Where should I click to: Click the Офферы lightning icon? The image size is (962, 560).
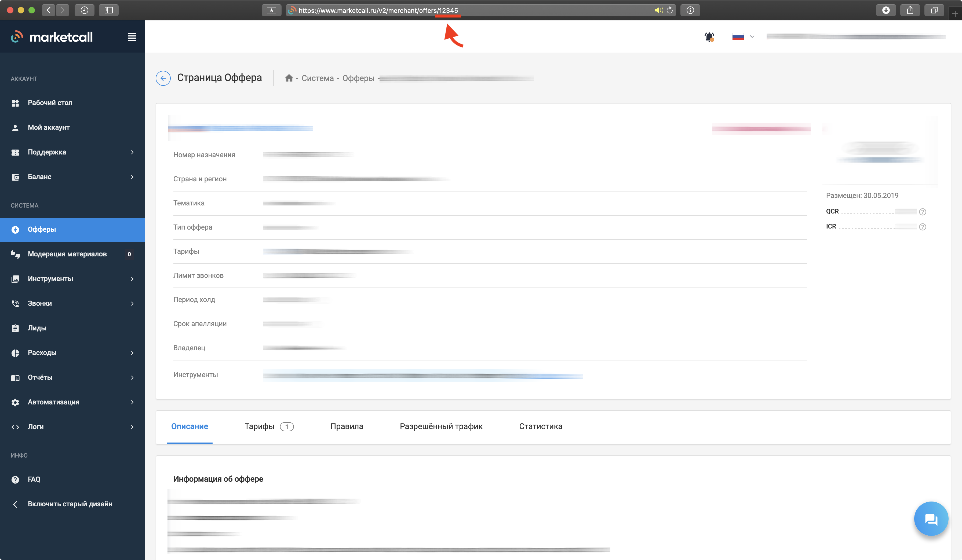tap(15, 230)
